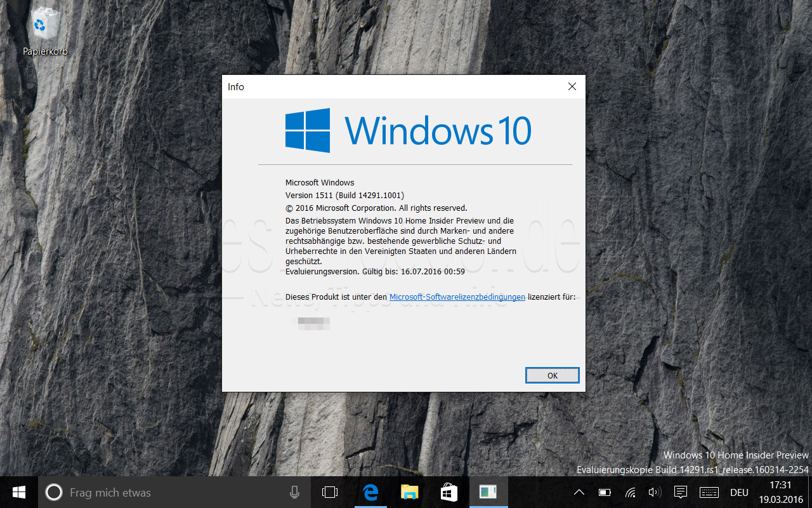The width and height of the screenshot is (812, 508).
Task: Open the Action Center notification icon
Action: click(x=681, y=492)
